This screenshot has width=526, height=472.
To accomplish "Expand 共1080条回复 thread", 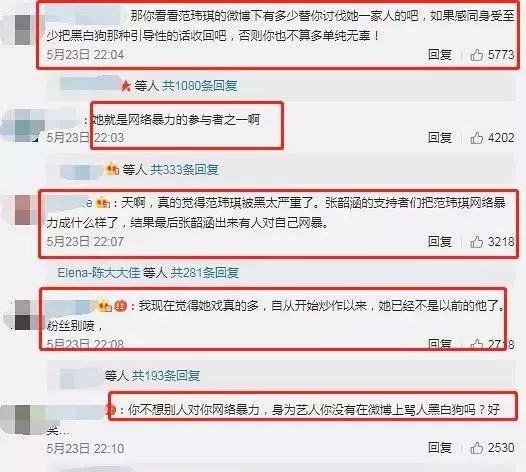I will [200, 86].
